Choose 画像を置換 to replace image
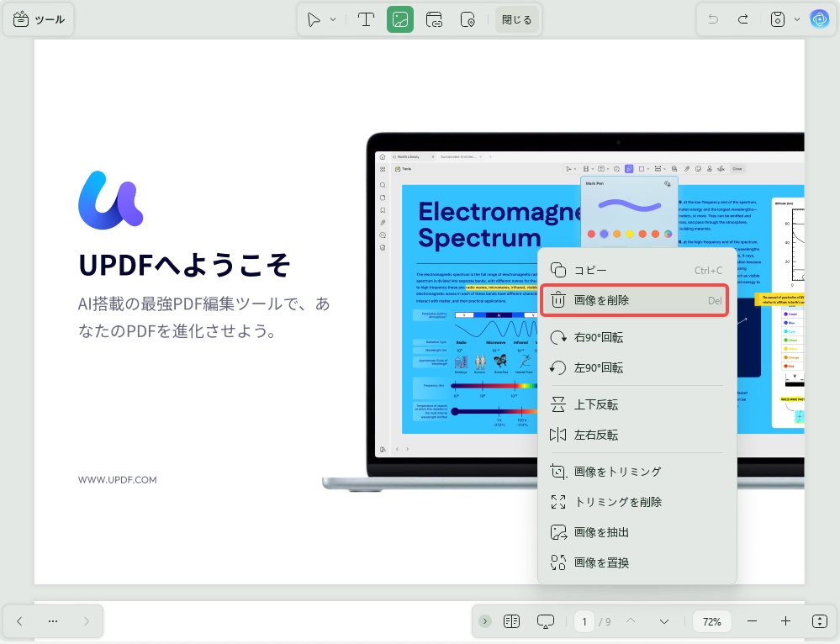840x644 pixels. [637, 562]
